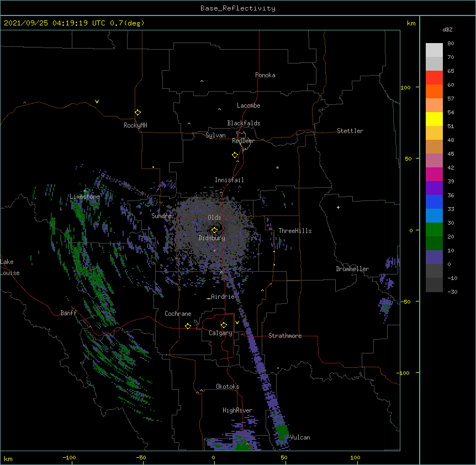Click the yellow diamond marker near RockyMH
476x465 pixels.
pos(137,113)
